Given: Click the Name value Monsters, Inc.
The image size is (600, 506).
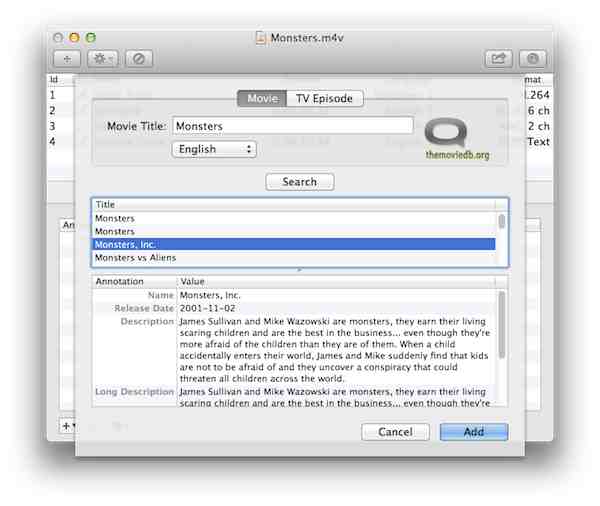Looking at the screenshot, I should pos(210,295).
